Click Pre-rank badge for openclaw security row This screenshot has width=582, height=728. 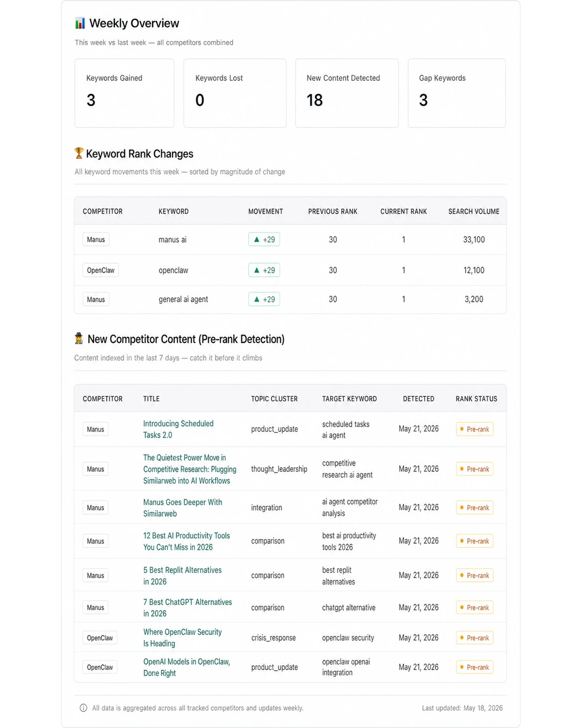click(475, 638)
